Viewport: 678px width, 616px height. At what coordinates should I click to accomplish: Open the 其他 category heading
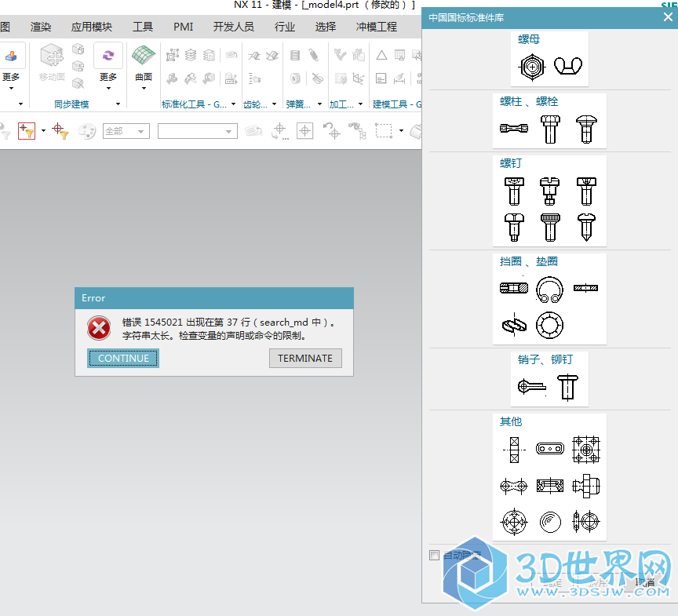[x=511, y=421]
